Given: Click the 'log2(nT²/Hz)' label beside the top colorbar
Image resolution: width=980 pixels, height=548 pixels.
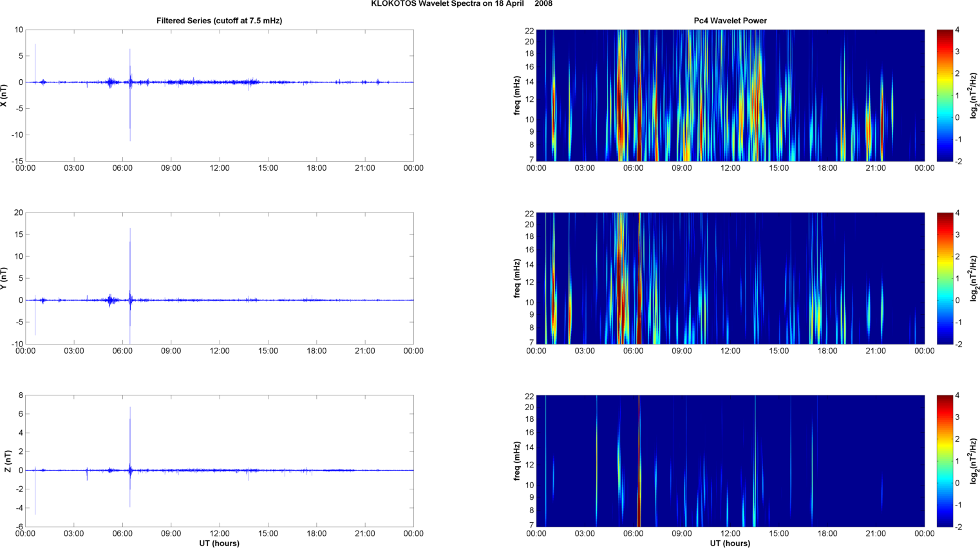Looking at the screenshot, I should [x=973, y=95].
